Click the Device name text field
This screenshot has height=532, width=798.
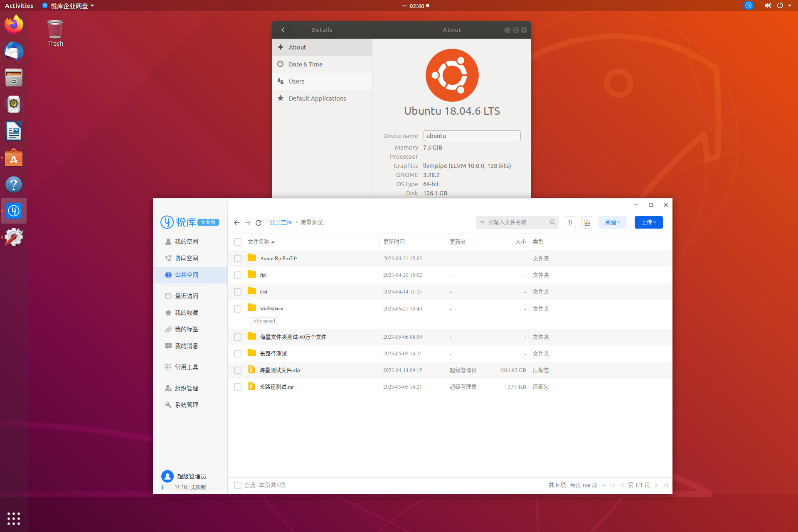tap(471, 136)
